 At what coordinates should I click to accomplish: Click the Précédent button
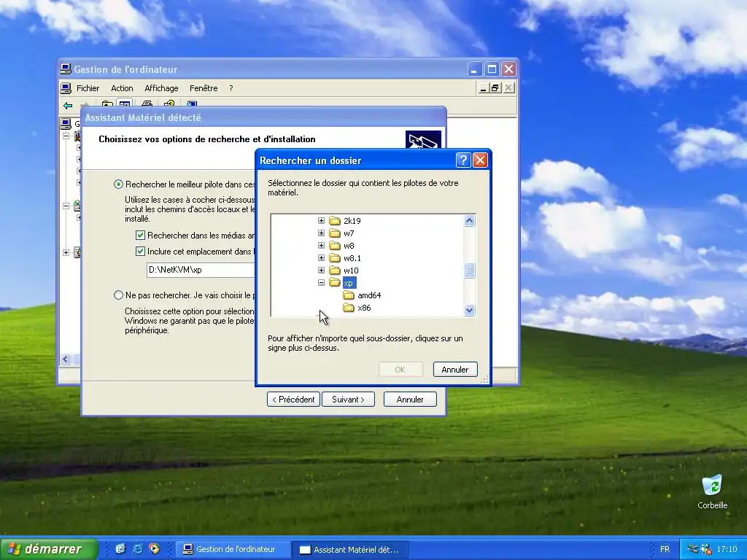pyautogui.click(x=293, y=399)
